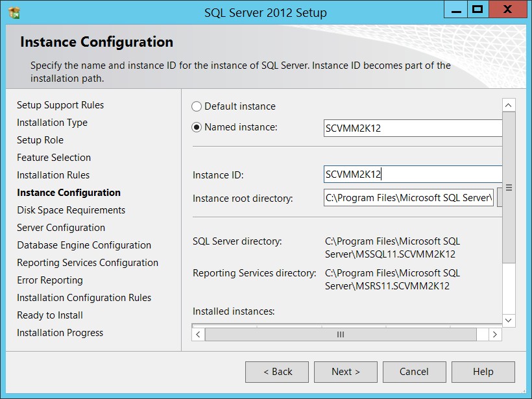Click the horizontal scrollbar left arrow
The width and height of the screenshot is (532, 399).
click(x=198, y=335)
